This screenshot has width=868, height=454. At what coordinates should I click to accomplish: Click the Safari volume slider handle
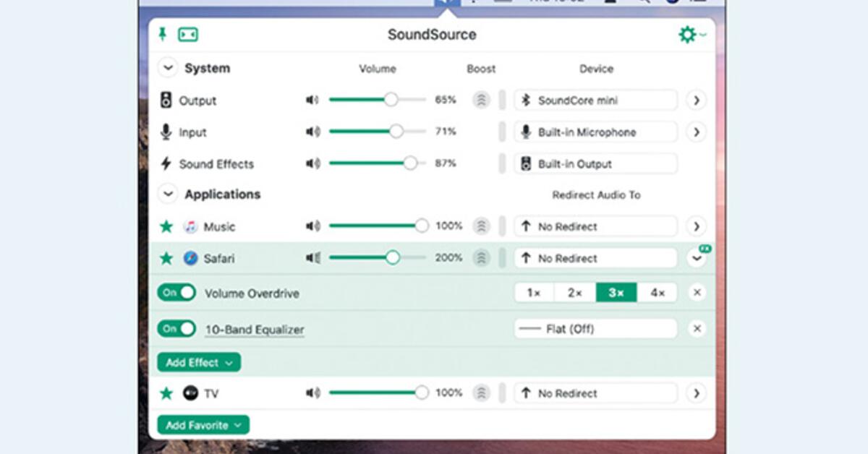[x=393, y=257]
